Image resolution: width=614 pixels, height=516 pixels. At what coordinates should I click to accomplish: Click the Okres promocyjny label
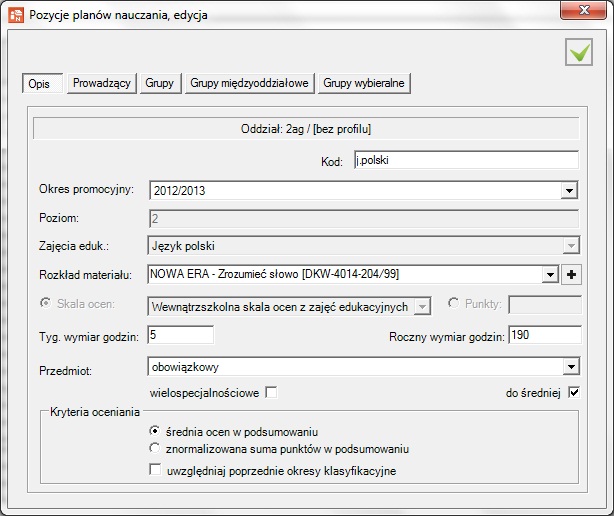tap(86, 189)
